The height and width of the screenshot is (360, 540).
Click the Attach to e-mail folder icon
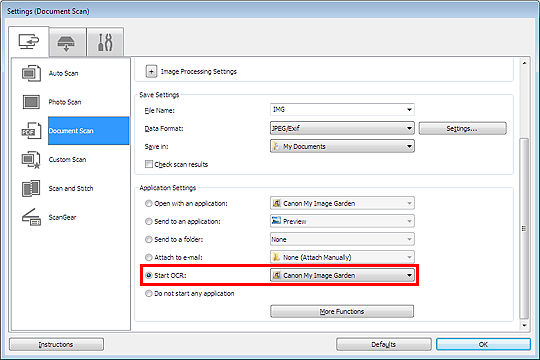point(276,257)
